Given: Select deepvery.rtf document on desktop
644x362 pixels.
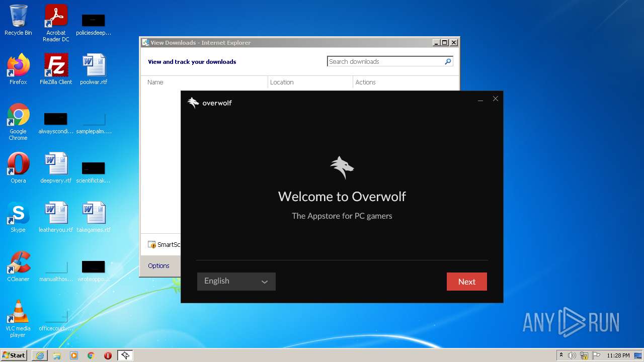Looking at the screenshot, I should click(56, 168).
